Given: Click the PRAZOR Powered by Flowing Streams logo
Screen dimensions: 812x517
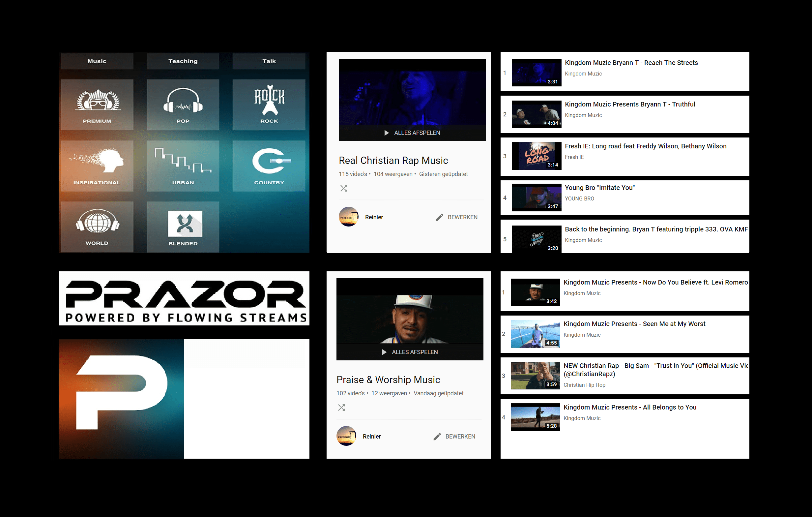Looking at the screenshot, I should 184,298.
